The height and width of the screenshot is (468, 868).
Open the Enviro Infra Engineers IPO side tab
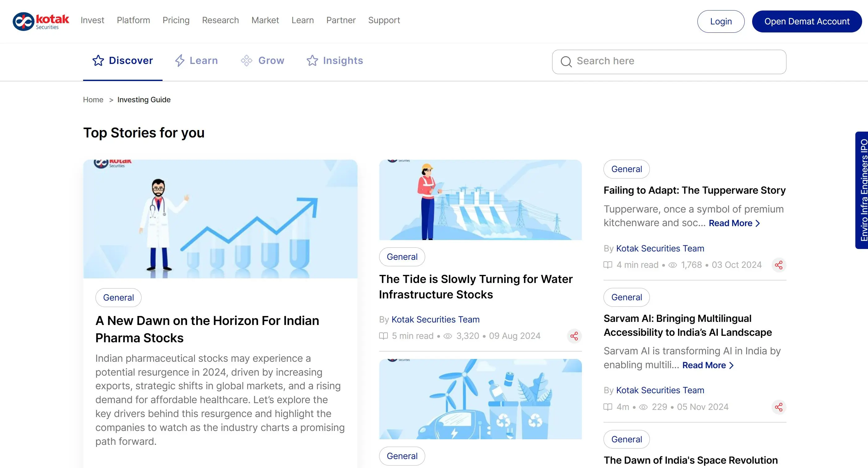pyautogui.click(x=862, y=190)
